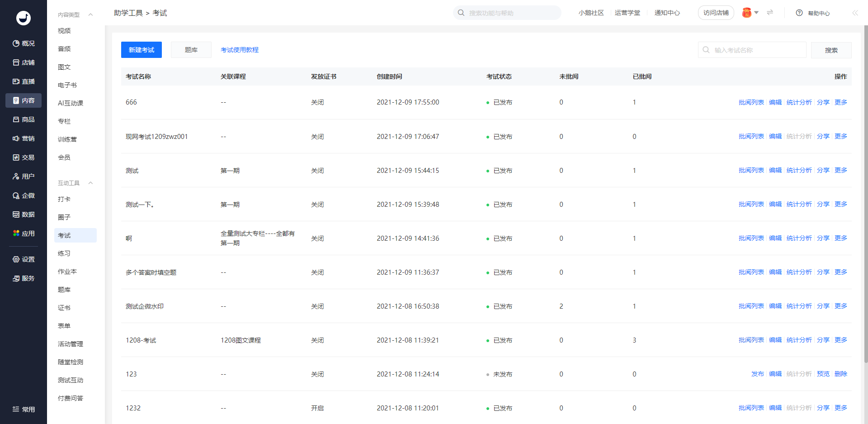868x424 pixels.
Task: Open 商品 section in sidebar
Action: (24, 119)
